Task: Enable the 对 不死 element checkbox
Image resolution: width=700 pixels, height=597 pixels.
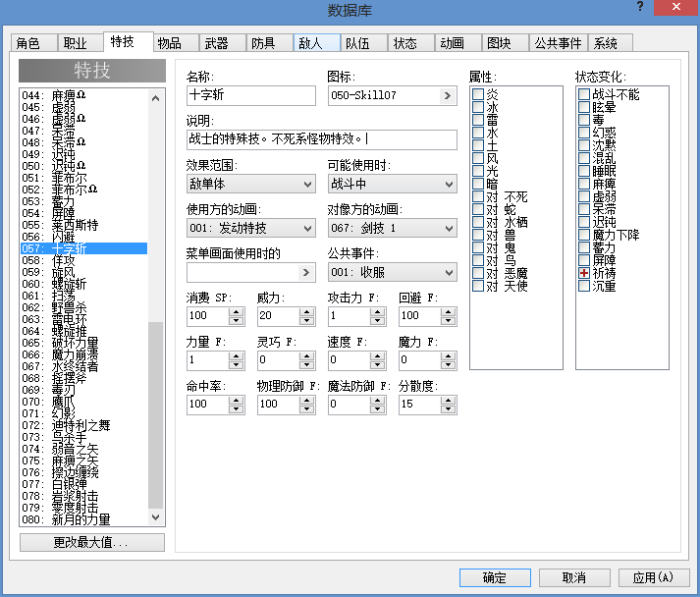Action: [478, 196]
